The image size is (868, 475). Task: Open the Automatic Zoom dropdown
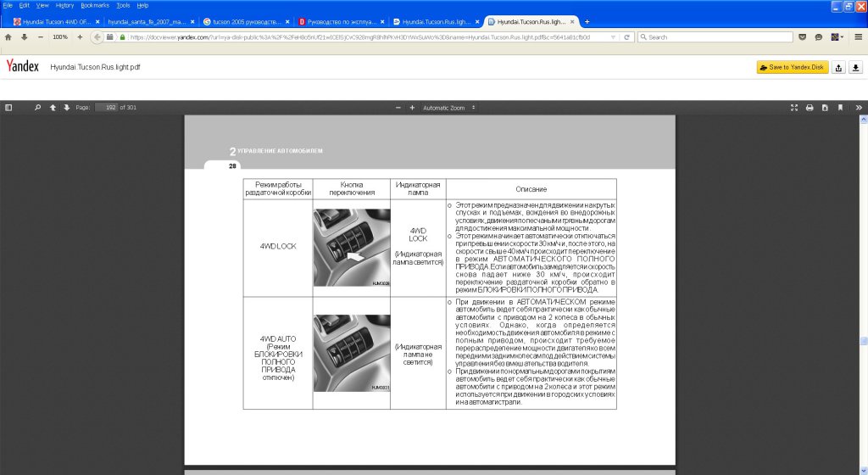coord(449,108)
